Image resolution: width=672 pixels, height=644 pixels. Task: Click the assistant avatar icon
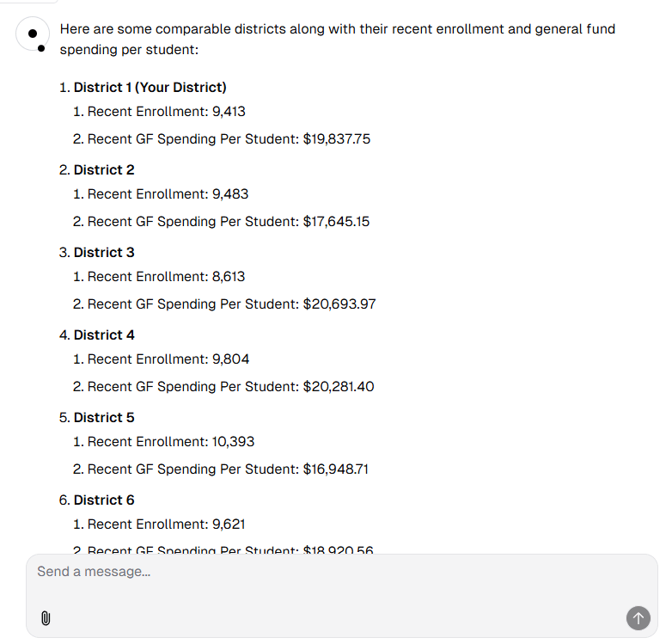33,34
